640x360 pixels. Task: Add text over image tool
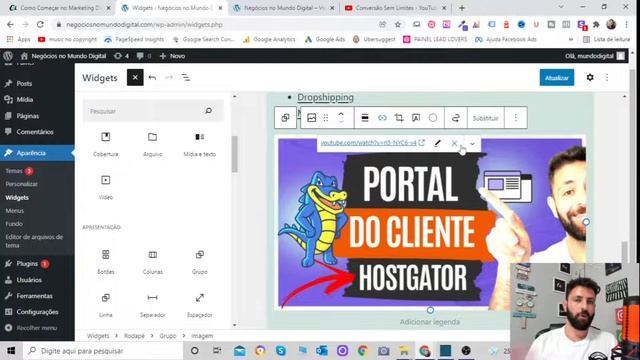416,118
